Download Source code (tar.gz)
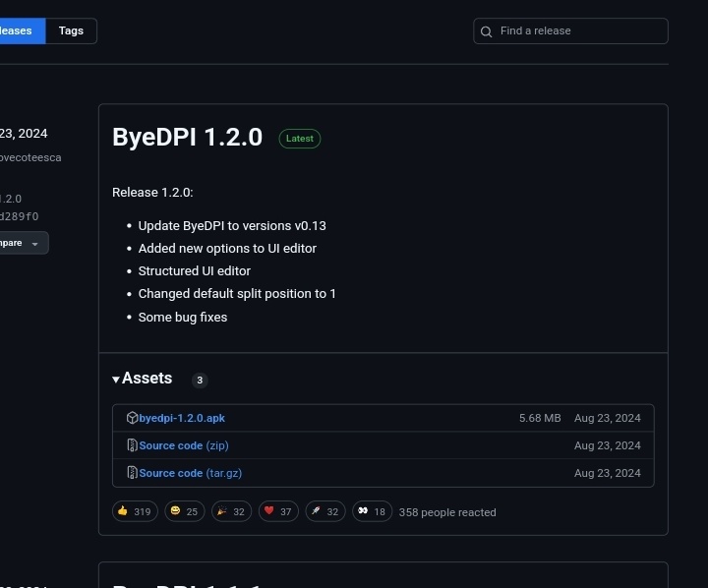 coord(191,473)
